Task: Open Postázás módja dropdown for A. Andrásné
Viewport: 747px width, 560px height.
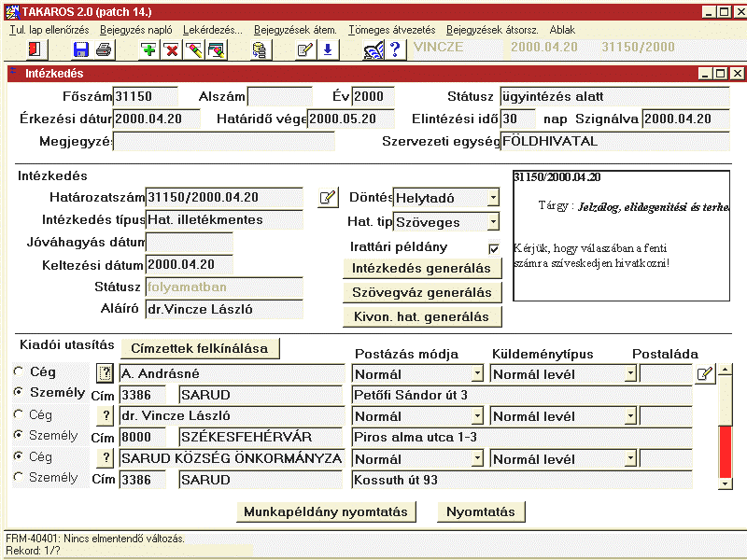Action: click(477, 374)
